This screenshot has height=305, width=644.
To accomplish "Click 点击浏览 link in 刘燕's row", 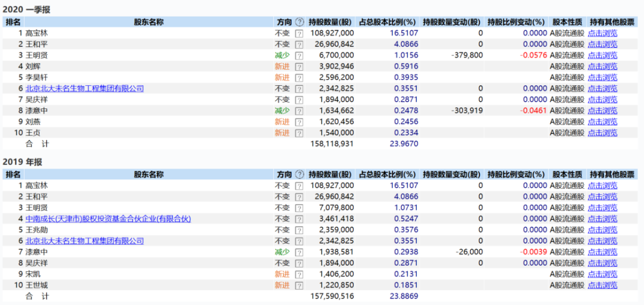I will pyautogui.click(x=602, y=122).
